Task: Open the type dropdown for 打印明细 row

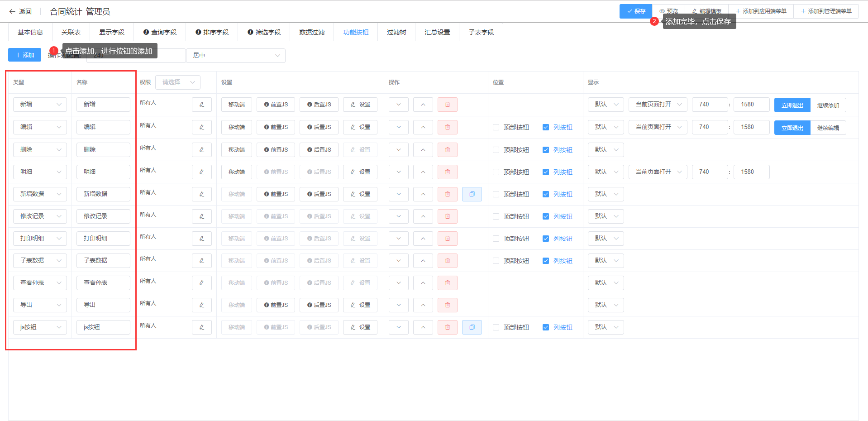Action: pos(40,239)
